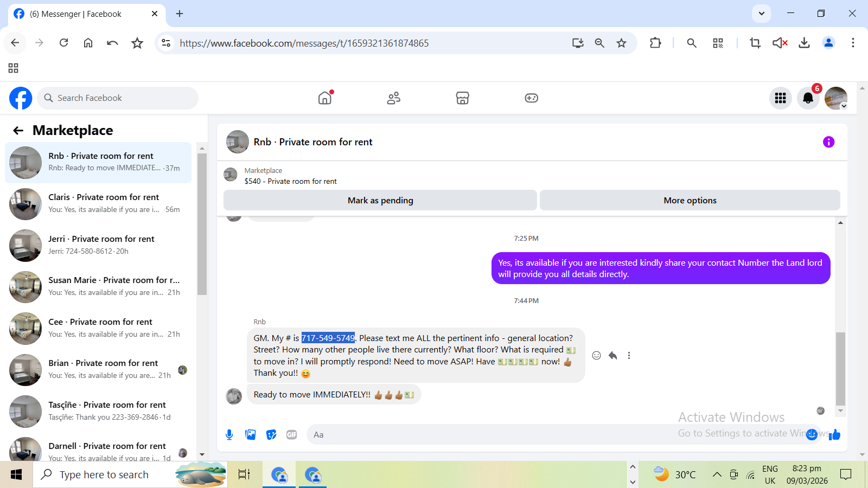Open Jerri Private room for rent chat
The height and width of the screenshot is (488, 868).
click(x=98, y=246)
